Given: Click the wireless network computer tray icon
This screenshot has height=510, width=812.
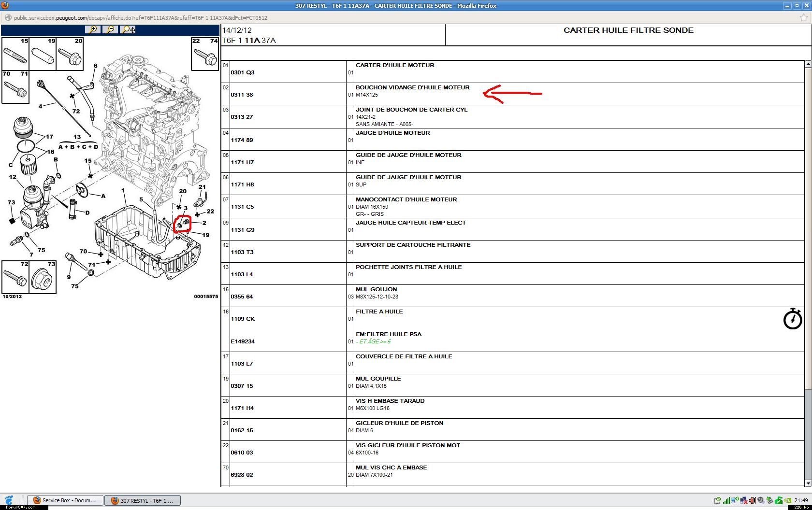Looking at the screenshot, I should point(735,500).
